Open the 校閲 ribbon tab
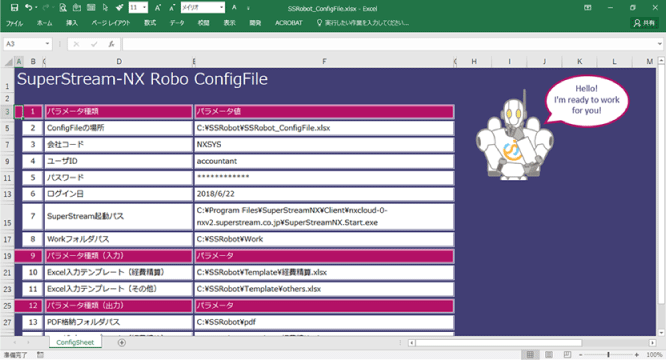 (203, 23)
